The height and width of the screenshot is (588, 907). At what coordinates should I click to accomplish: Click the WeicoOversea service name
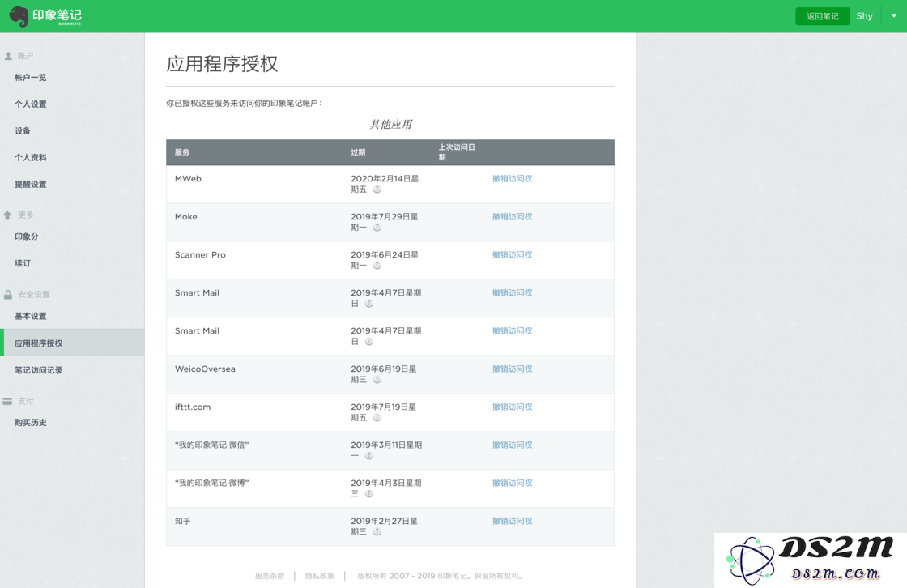pyautogui.click(x=205, y=369)
